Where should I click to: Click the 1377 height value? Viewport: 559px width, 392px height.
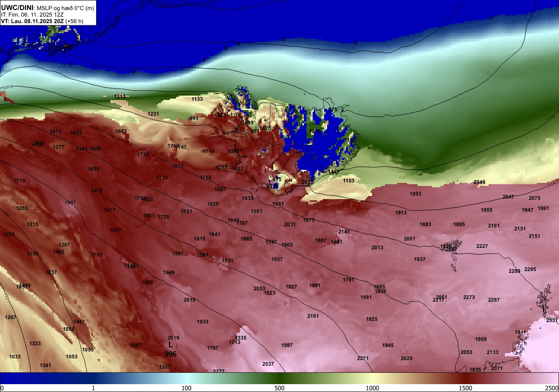pos(59,147)
